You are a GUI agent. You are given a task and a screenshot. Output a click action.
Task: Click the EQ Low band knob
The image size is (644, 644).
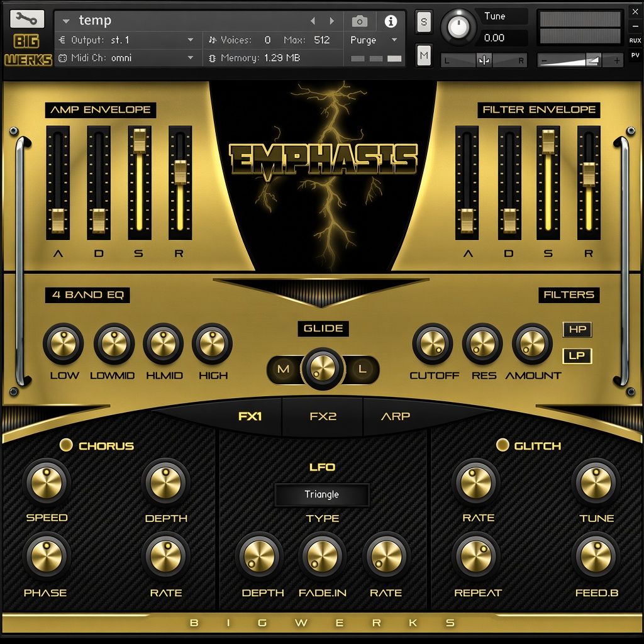tap(64, 343)
